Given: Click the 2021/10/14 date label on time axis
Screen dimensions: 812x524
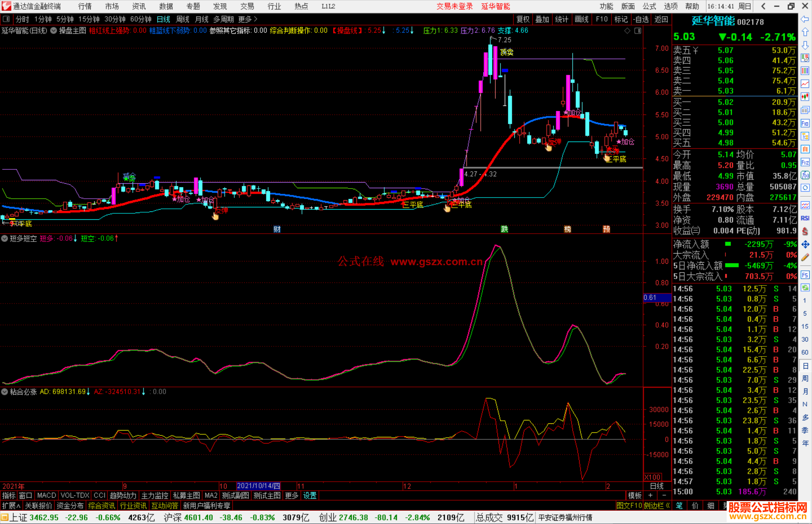Looking at the screenshot, I should [x=259, y=486].
